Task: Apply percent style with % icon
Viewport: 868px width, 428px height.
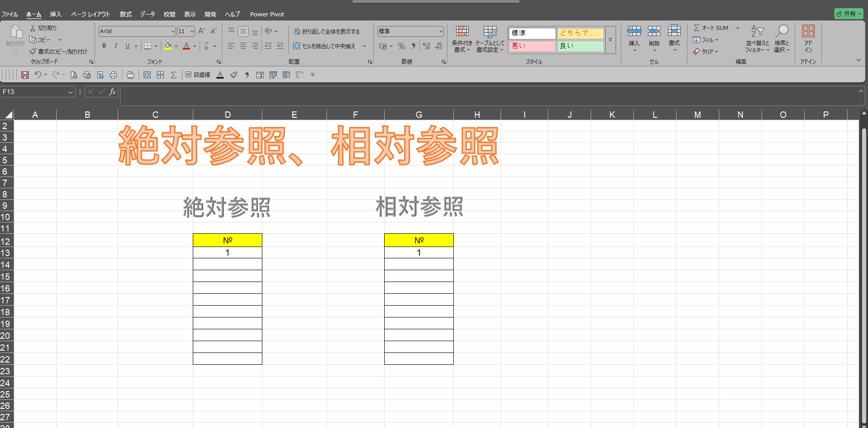Action: (401, 46)
